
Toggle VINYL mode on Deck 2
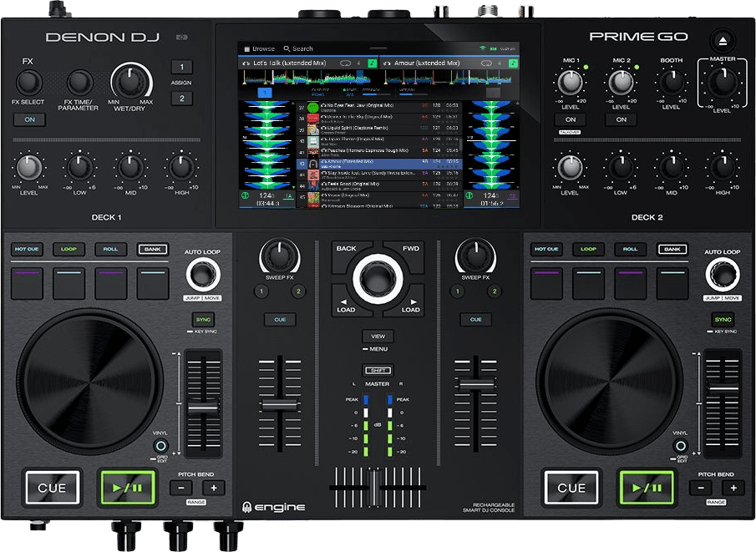[x=680, y=446]
